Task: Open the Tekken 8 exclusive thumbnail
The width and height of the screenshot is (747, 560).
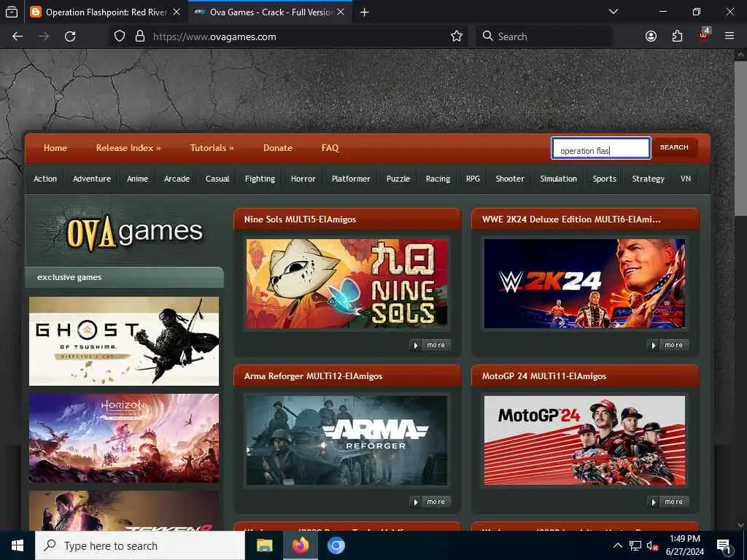Action: 124,510
